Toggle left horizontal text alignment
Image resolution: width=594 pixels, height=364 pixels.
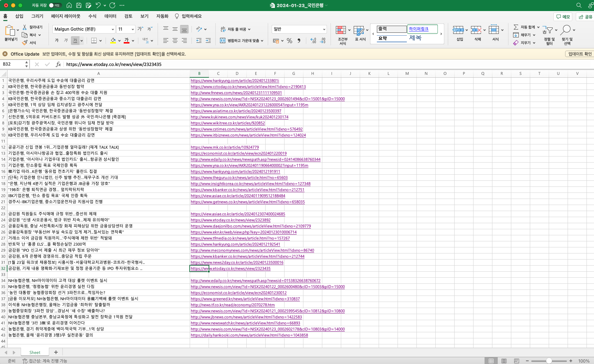click(x=166, y=41)
